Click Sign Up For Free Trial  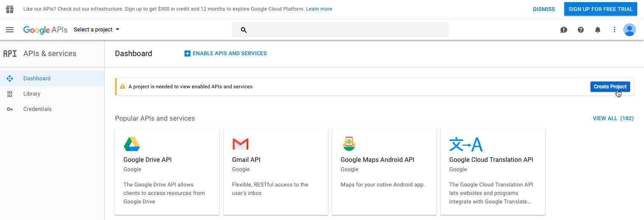(x=600, y=9)
